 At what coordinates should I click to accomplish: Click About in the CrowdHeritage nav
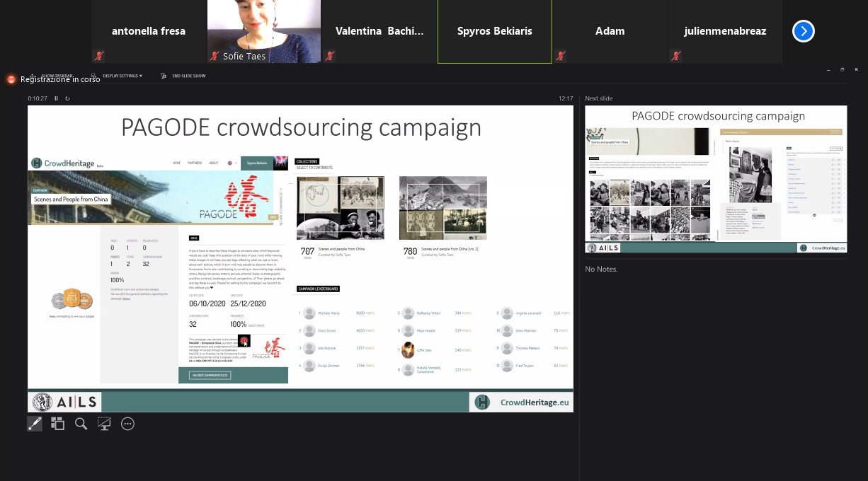click(213, 163)
